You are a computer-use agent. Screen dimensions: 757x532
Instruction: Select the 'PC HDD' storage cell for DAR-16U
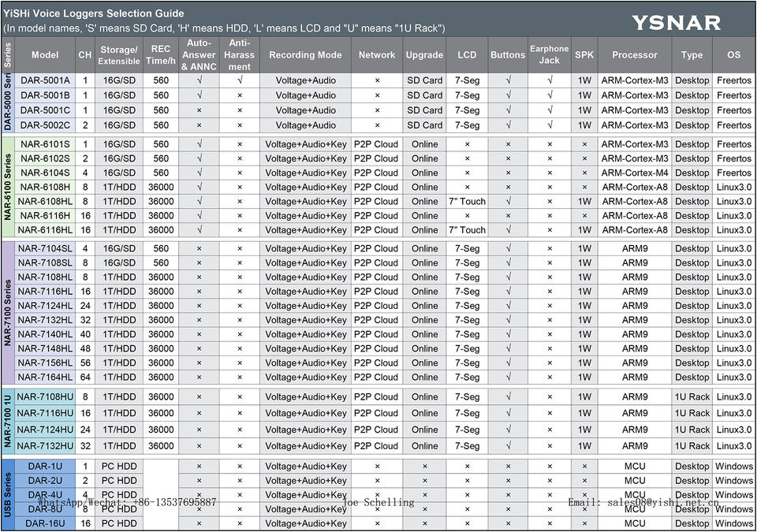point(119,523)
